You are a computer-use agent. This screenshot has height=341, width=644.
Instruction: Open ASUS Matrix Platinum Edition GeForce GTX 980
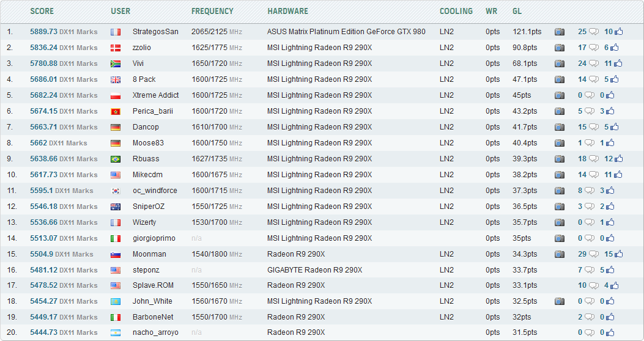click(x=346, y=32)
